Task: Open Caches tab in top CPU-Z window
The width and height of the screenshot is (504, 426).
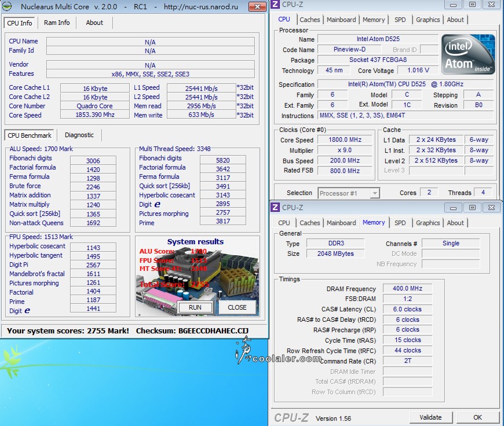Action: [310, 20]
